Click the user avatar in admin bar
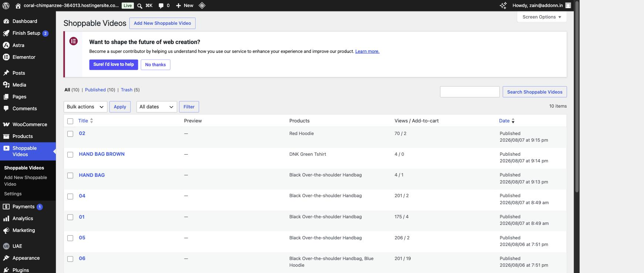644x273 pixels. [568, 6]
